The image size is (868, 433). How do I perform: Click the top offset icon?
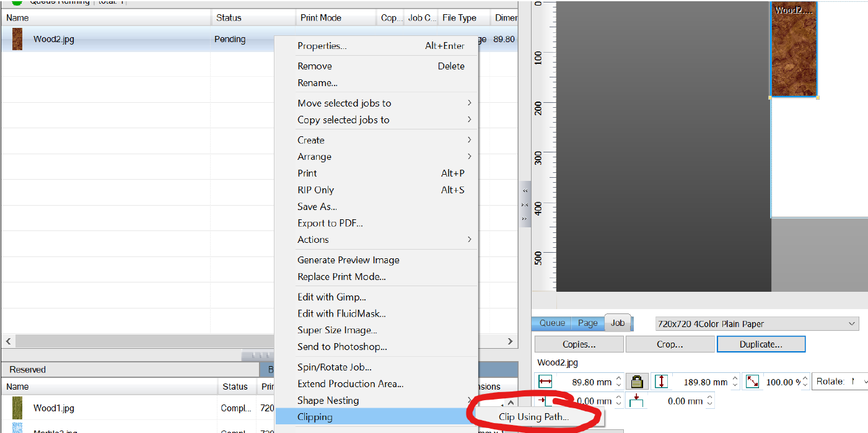click(x=636, y=401)
